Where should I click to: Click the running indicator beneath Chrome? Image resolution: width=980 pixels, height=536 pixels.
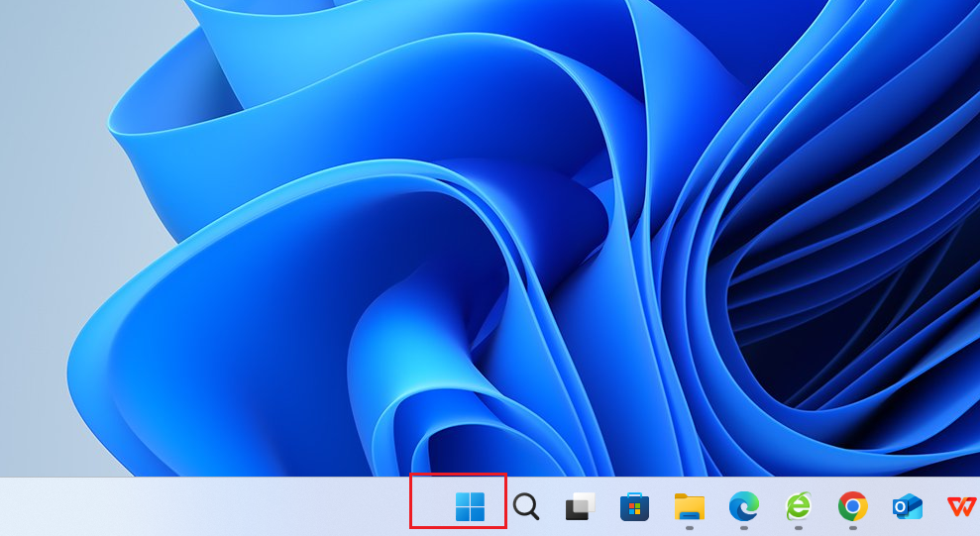[x=852, y=528]
